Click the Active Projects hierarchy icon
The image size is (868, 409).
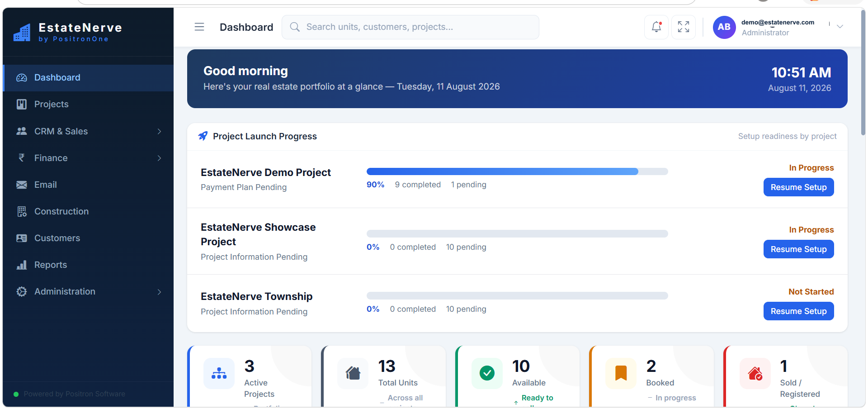coord(219,374)
